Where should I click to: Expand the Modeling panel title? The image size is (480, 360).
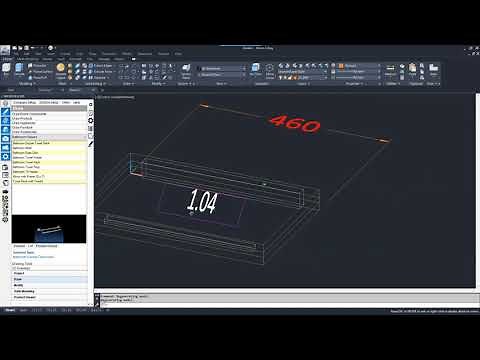27,84
